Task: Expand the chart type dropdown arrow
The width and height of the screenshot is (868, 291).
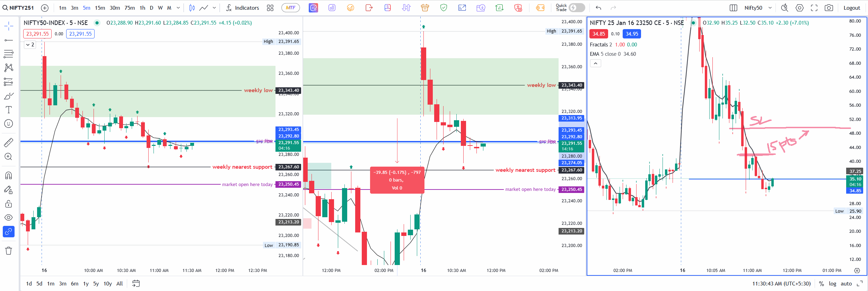Action: point(214,8)
